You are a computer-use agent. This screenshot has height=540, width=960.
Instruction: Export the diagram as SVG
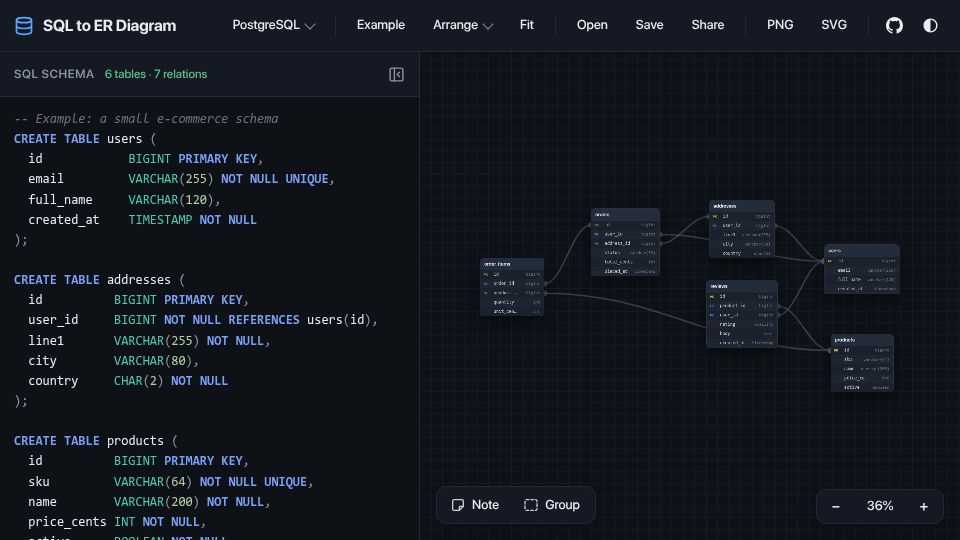pyautogui.click(x=834, y=25)
